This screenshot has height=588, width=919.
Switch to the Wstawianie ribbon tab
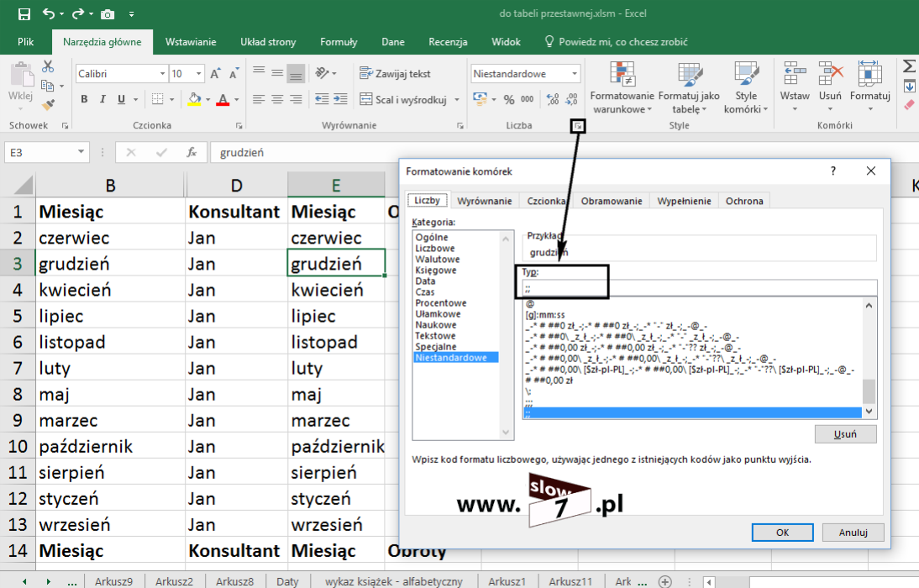191,42
